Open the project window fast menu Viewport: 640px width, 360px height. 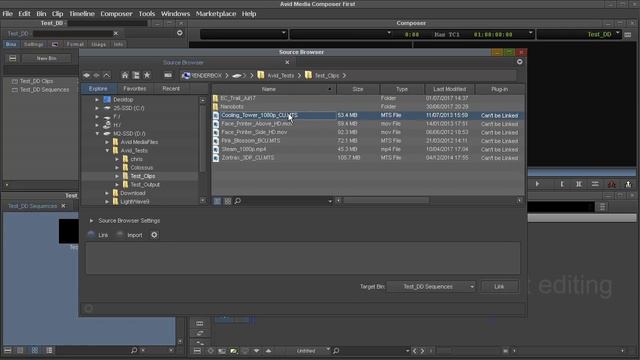click(180, 33)
